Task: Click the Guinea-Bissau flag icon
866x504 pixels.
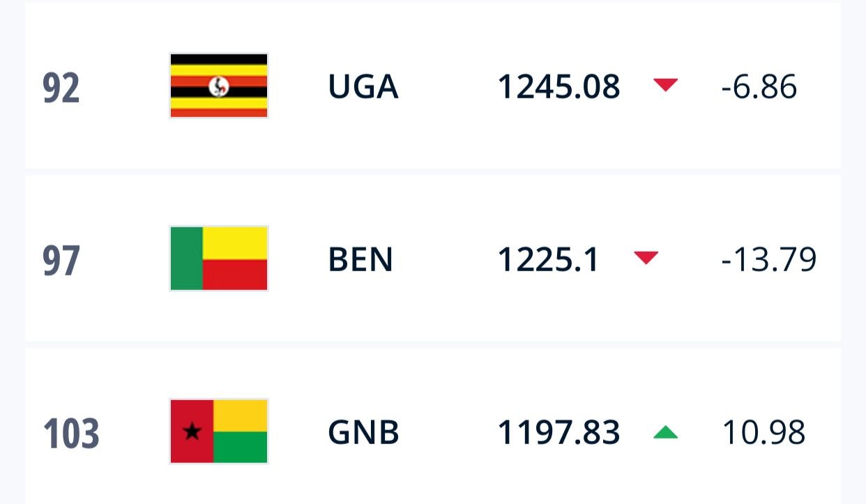Action: [218, 432]
